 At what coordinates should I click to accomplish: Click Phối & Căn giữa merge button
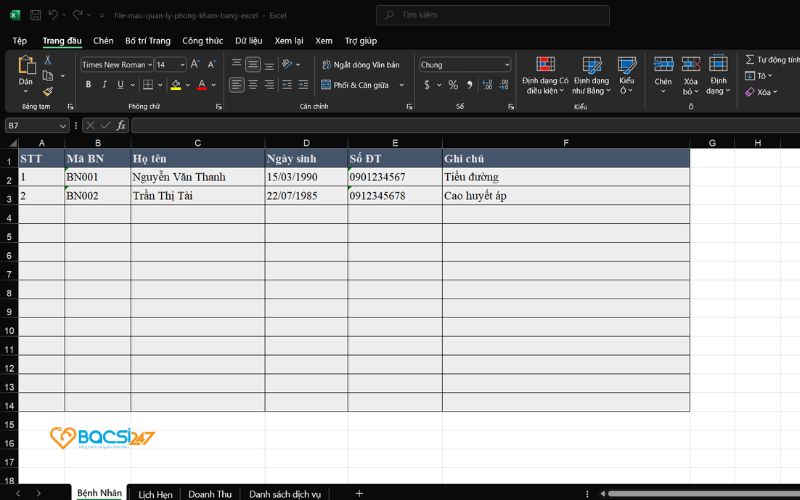[x=355, y=85]
